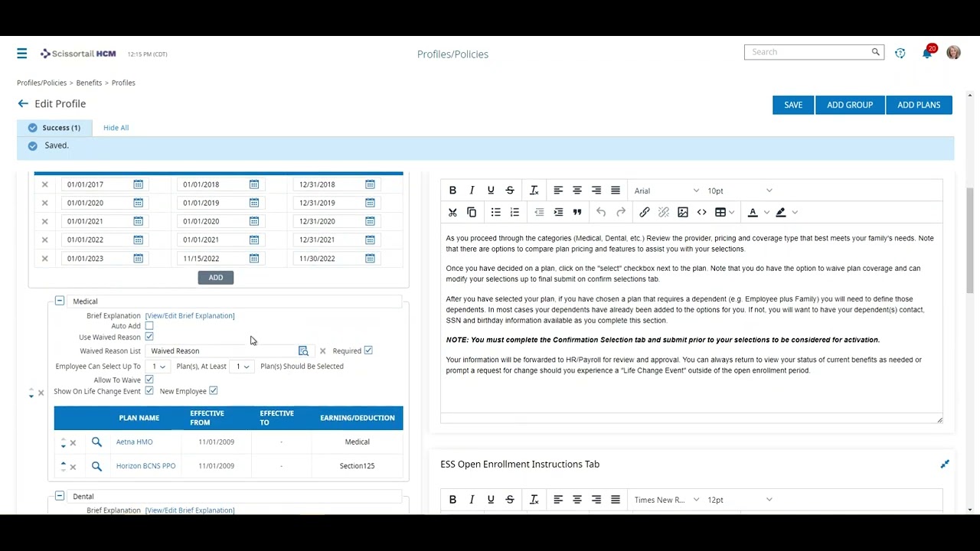
Task: Insert blockquote with quotation mark icon
Action: 577,212
